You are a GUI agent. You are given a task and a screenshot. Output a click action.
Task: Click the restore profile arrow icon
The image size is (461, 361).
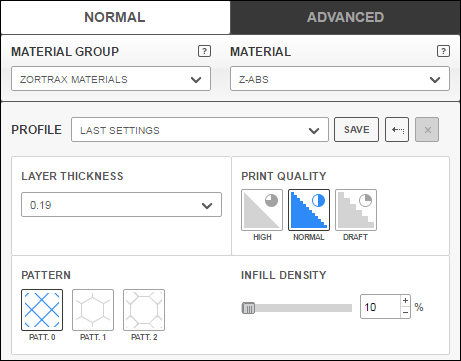[x=397, y=130]
